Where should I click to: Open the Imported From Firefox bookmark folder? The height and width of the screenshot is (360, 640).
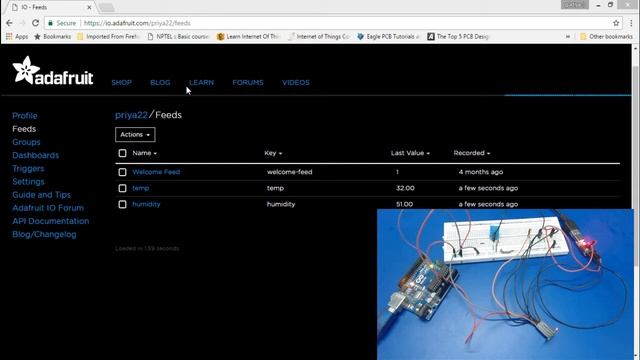[107, 37]
